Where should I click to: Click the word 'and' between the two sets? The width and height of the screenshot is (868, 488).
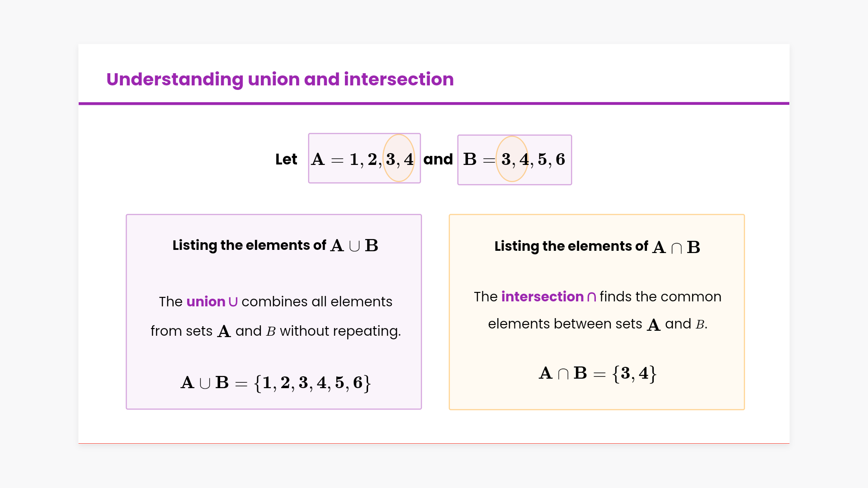[x=438, y=160]
